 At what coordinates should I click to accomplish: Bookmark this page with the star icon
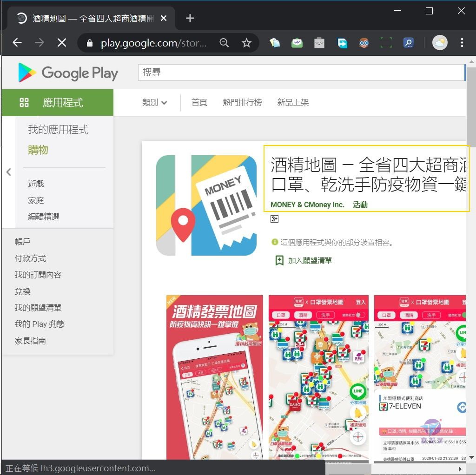(x=246, y=43)
